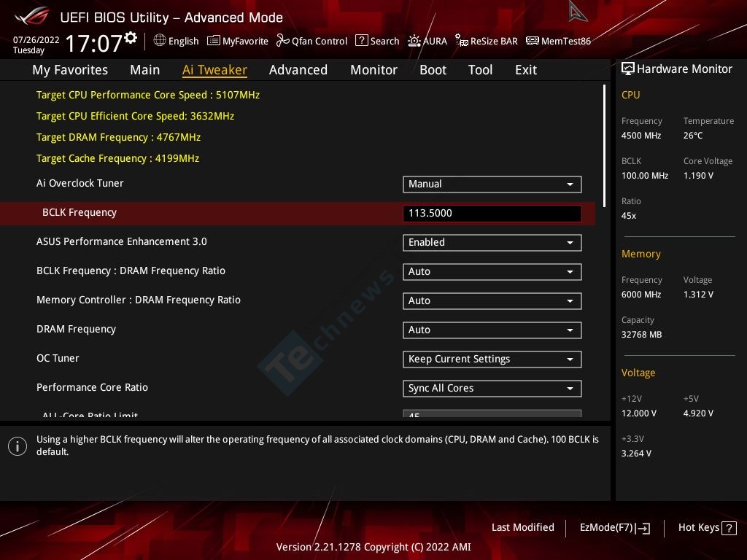Click the Voltage heading in Hardware Monitor
This screenshot has width=747, height=560.
coord(638,373)
